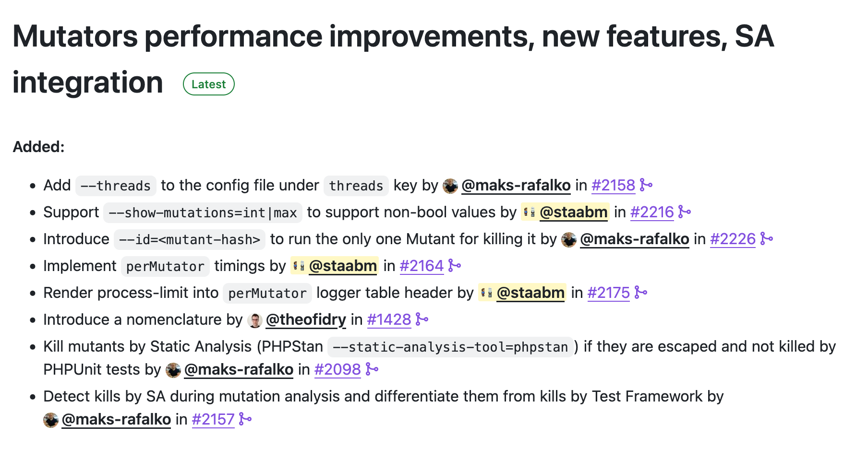Click the merge icon next to #2158
Screen dimensions: 868x449
tap(646, 185)
